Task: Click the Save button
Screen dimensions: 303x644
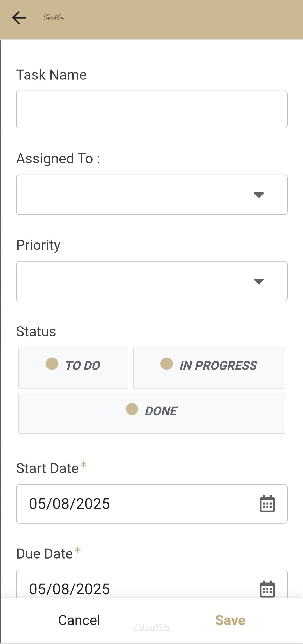Action: 230,620
